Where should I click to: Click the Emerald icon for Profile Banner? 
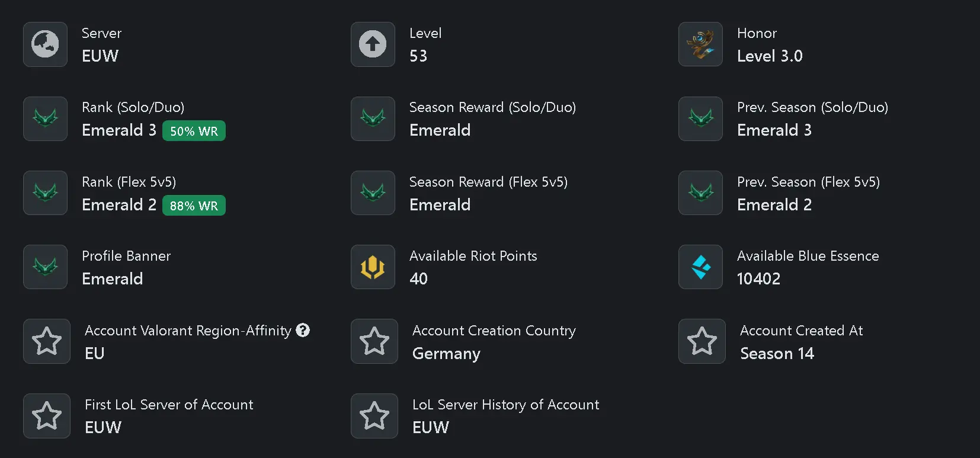(45, 267)
